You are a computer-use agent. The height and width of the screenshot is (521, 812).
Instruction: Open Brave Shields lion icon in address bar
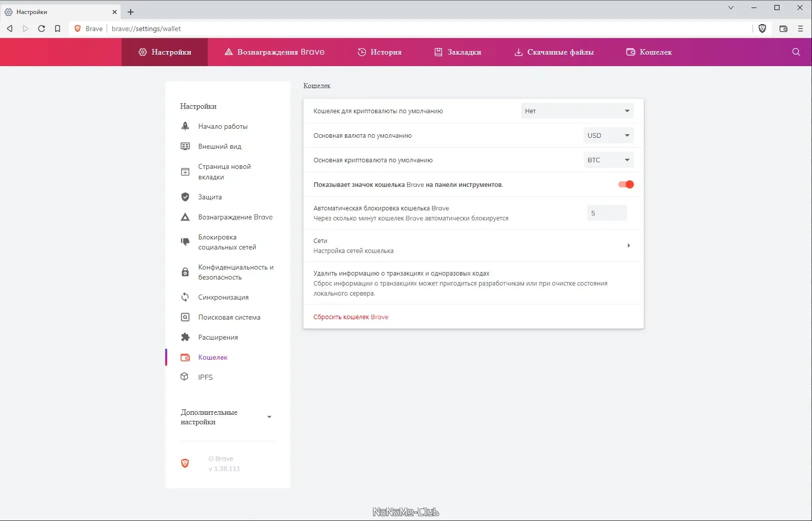(x=762, y=29)
